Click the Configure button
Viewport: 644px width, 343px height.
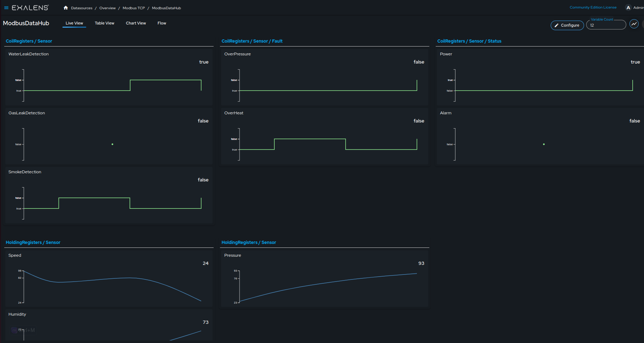[567, 25]
